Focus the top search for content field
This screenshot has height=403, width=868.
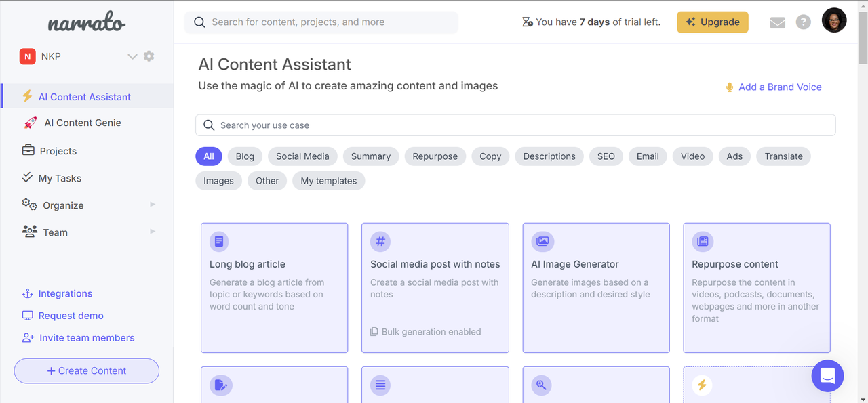pos(321,22)
